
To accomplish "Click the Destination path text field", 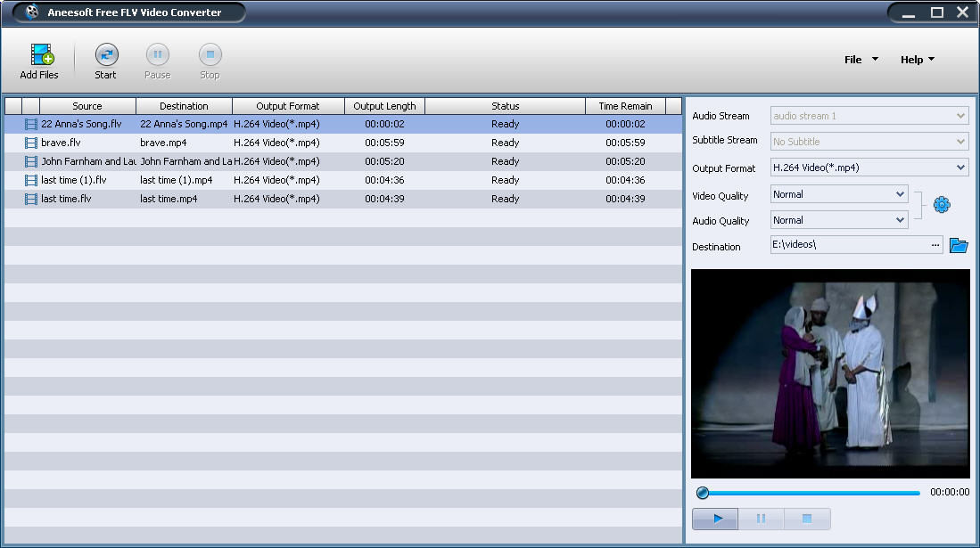I will [847, 245].
